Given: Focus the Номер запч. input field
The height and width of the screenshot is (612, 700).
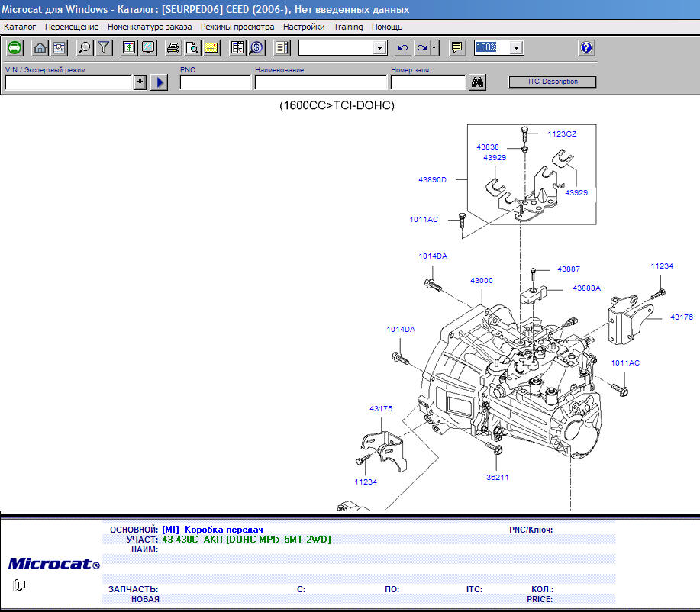Looking at the screenshot, I should tap(428, 82).
